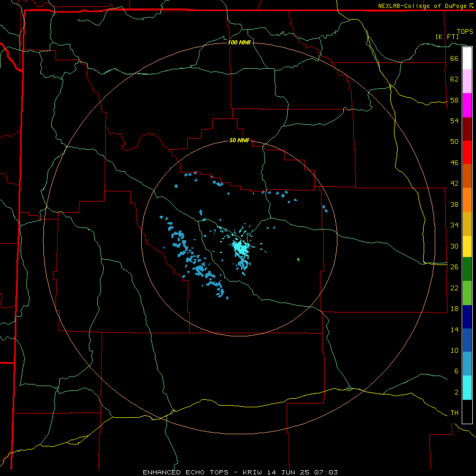
Task: Click the legend value 54
Action: [454, 121]
